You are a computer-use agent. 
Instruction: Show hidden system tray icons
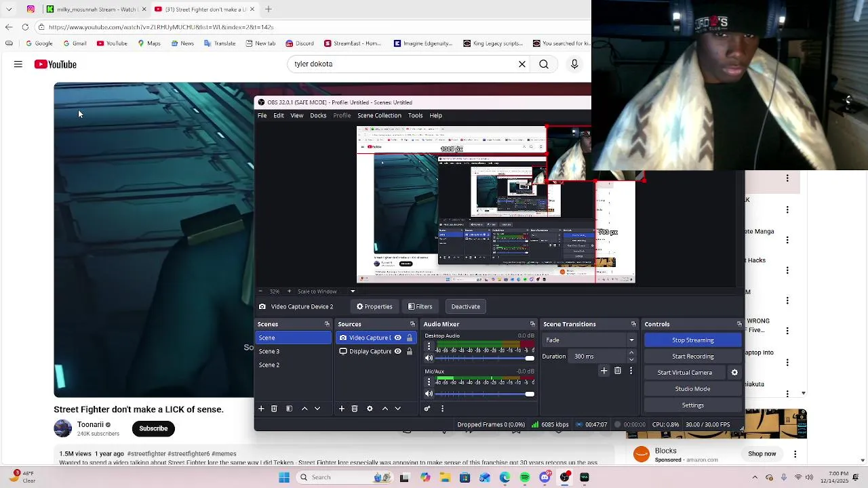click(x=755, y=477)
